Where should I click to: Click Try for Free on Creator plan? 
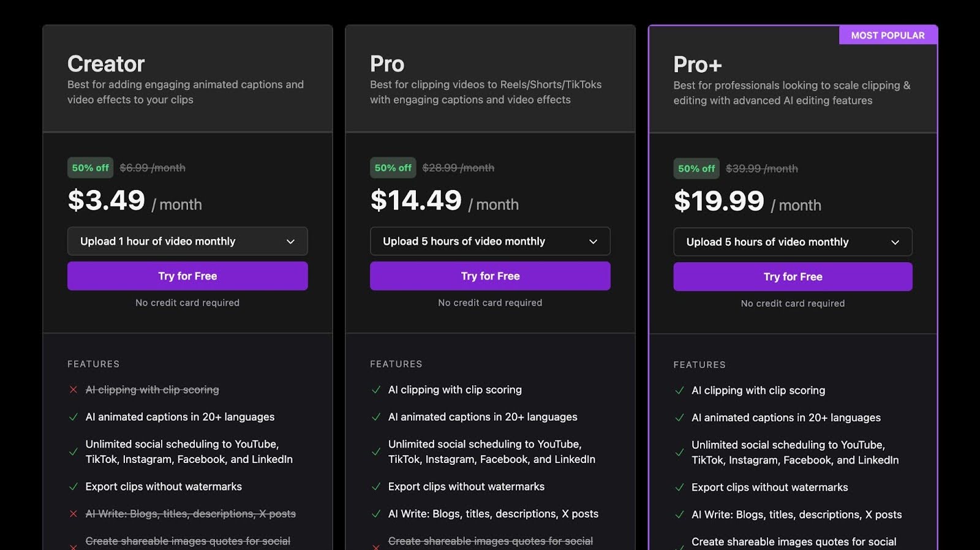click(187, 276)
